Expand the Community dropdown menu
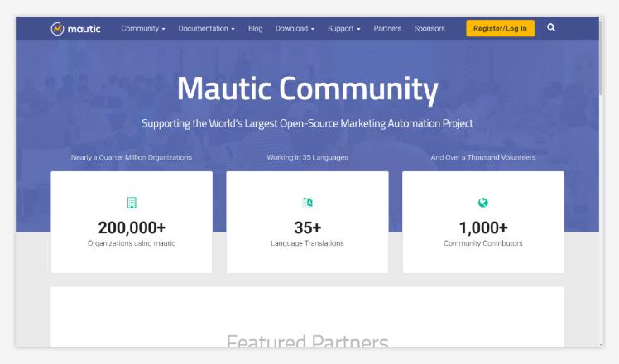Screen dimensions: 619x364 (x=143, y=28)
